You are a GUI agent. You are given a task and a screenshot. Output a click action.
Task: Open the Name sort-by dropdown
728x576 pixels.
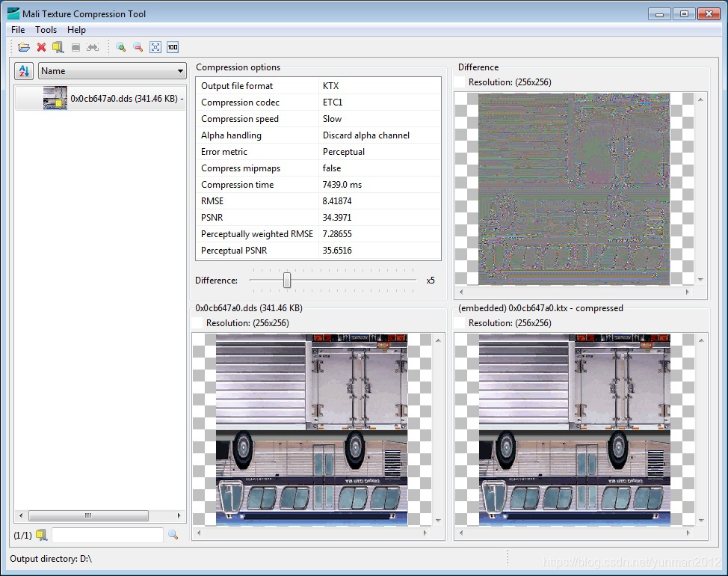point(112,71)
